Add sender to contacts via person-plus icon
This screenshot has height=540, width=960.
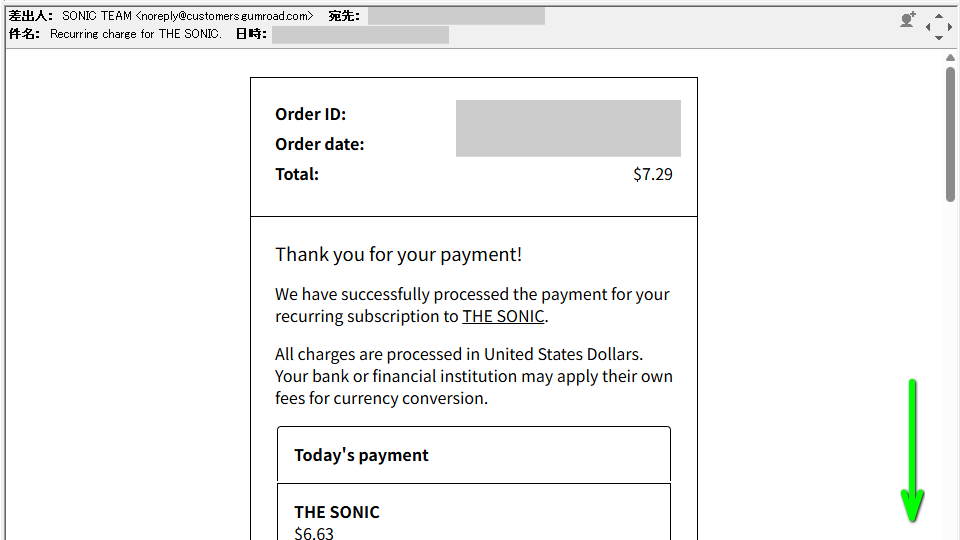tap(907, 20)
